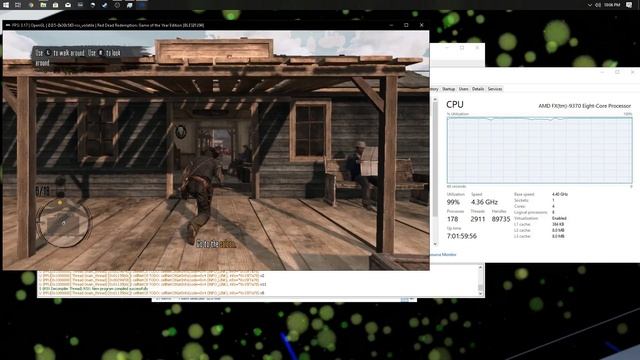Switch to the Services tab in Task Manager
640x360 pixels.
(495, 89)
